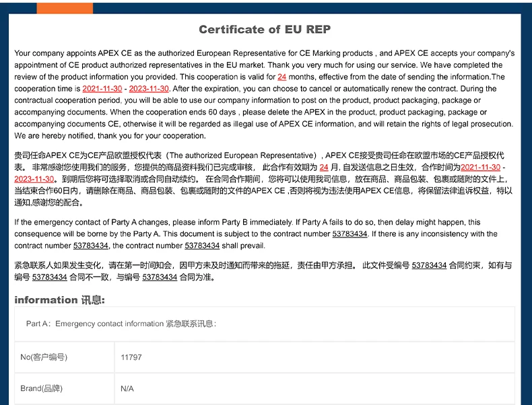Click 53783434 before "合同为准"
The width and height of the screenshot is (532, 405).
tap(160, 277)
